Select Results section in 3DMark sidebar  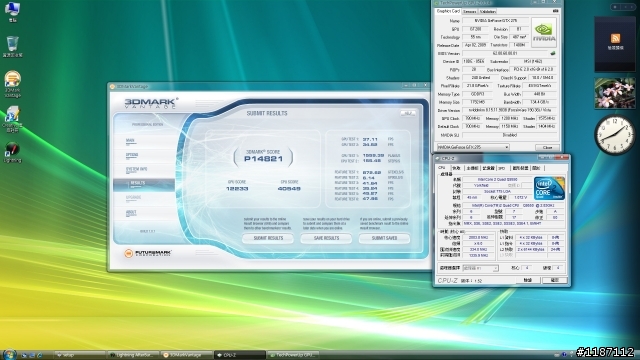(x=144, y=184)
